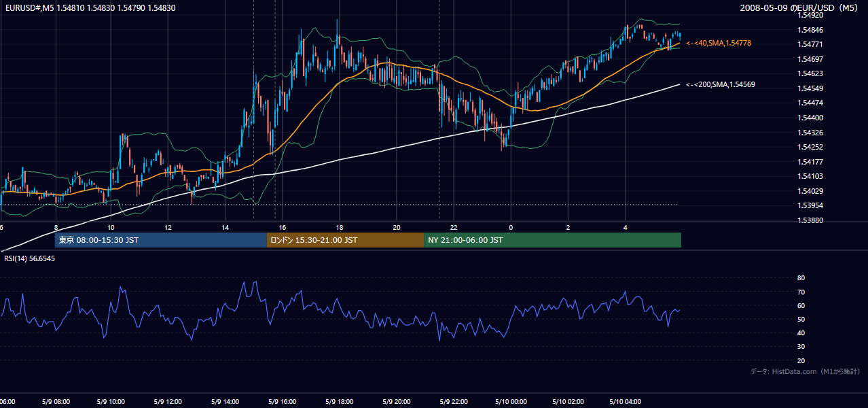This screenshot has width=868, height=408.
Task: Click RSI scale level 30
Action: click(x=801, y=347)
